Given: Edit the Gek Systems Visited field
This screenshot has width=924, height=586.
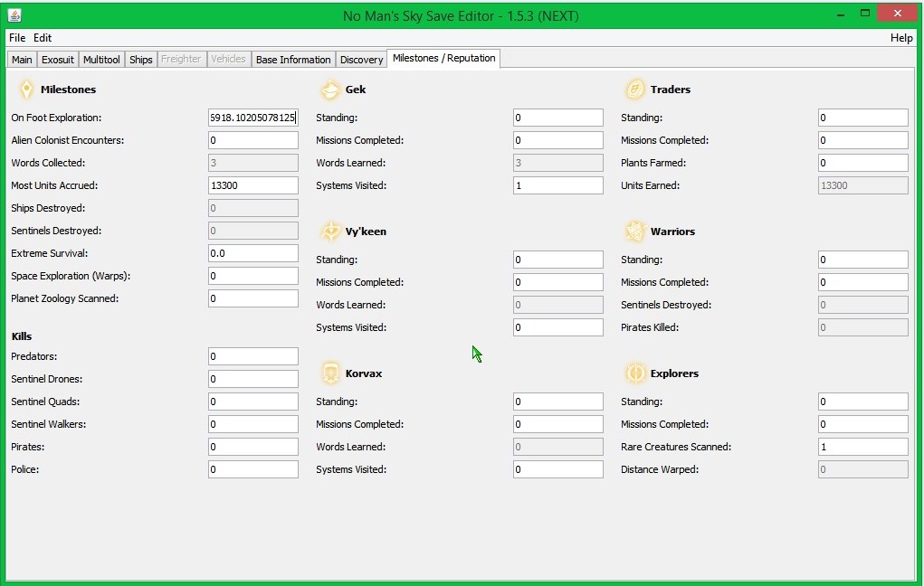Looking at the screenshot, I should tap(558, 185).
